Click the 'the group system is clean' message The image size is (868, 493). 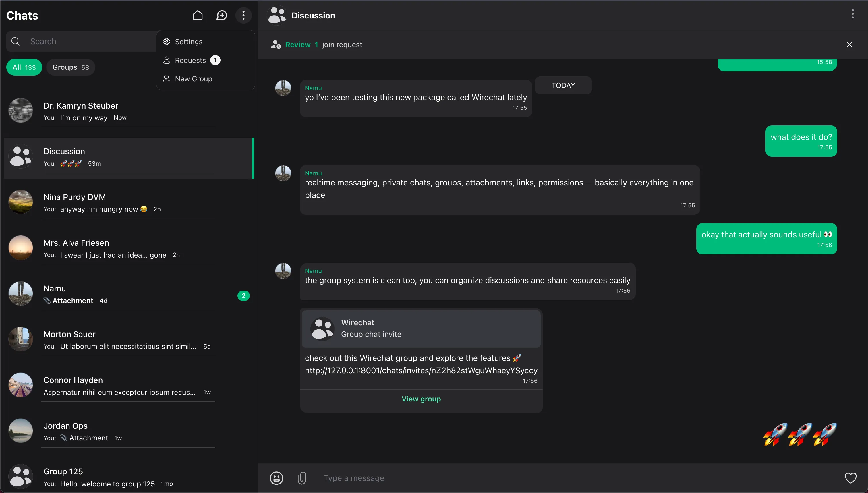point(467,281)
